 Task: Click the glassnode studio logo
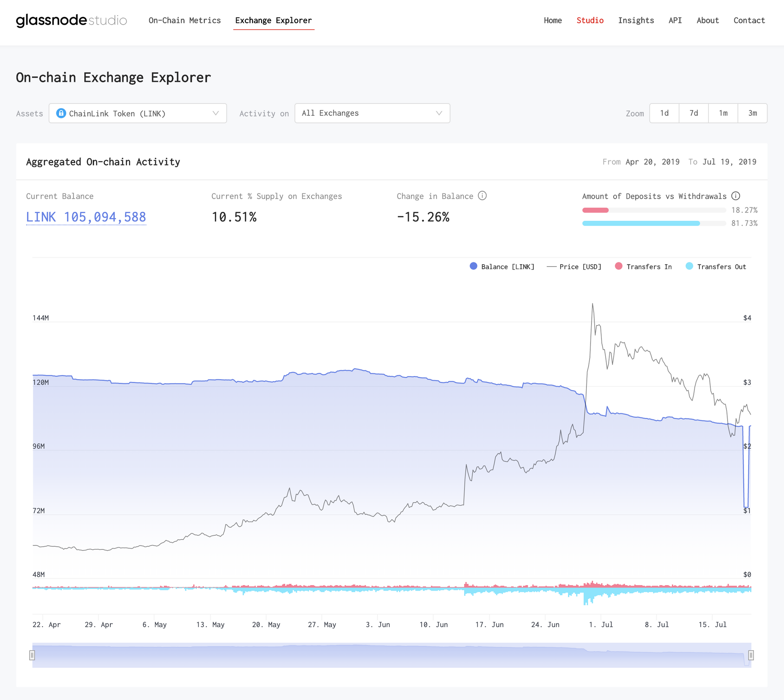click(x=71, y=20)
